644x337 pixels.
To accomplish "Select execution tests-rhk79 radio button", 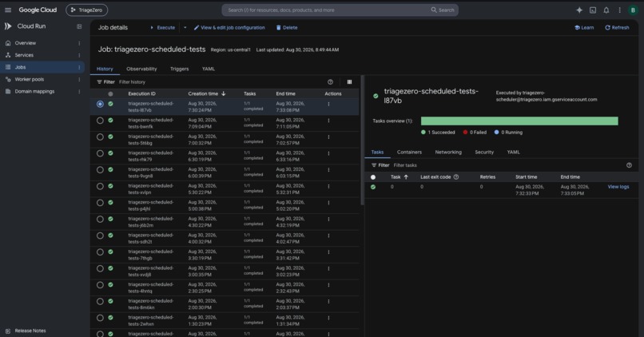I will pos(100,153).
